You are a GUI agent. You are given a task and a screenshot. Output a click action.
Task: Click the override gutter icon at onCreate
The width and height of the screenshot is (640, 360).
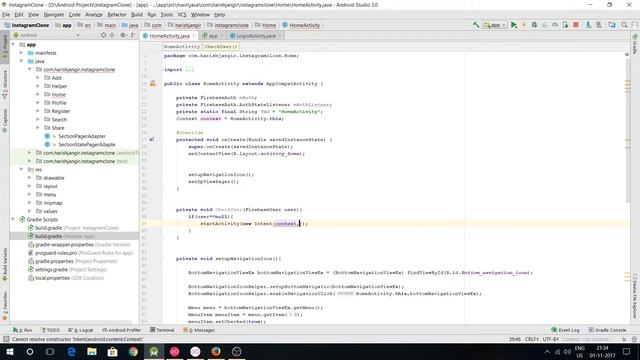152,140
